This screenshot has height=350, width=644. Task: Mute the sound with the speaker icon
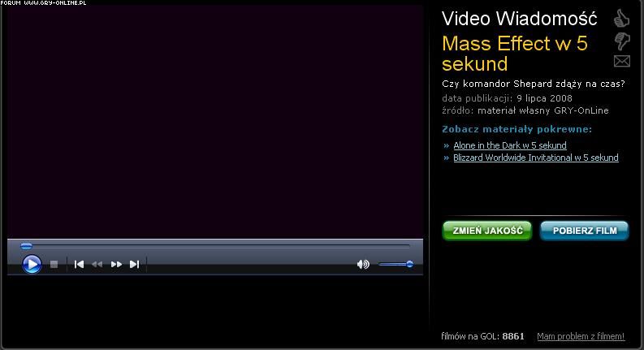[x=362, y=264]
